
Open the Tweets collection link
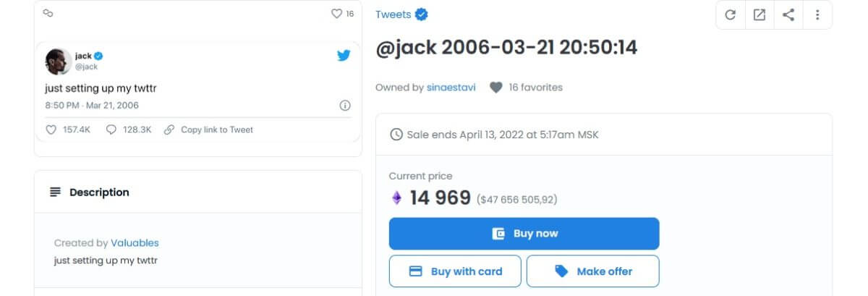pyautogui.click(x=393, y=14)
